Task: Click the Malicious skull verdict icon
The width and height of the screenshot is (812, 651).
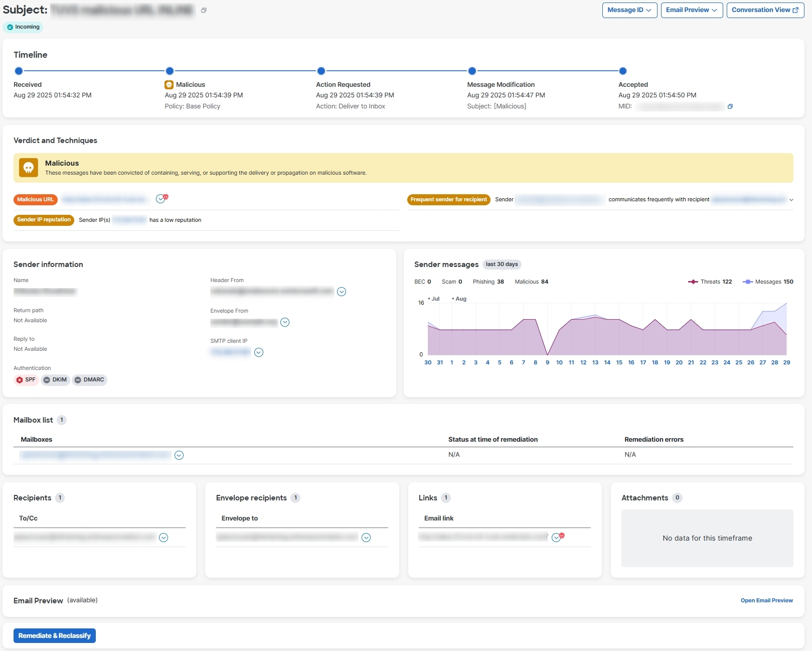Action: (29, 168)
